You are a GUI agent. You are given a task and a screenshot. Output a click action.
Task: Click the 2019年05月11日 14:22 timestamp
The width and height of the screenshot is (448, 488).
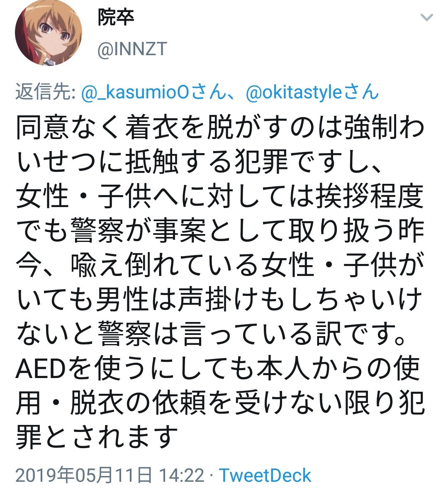pyautogui.click(x=110, y=475)
